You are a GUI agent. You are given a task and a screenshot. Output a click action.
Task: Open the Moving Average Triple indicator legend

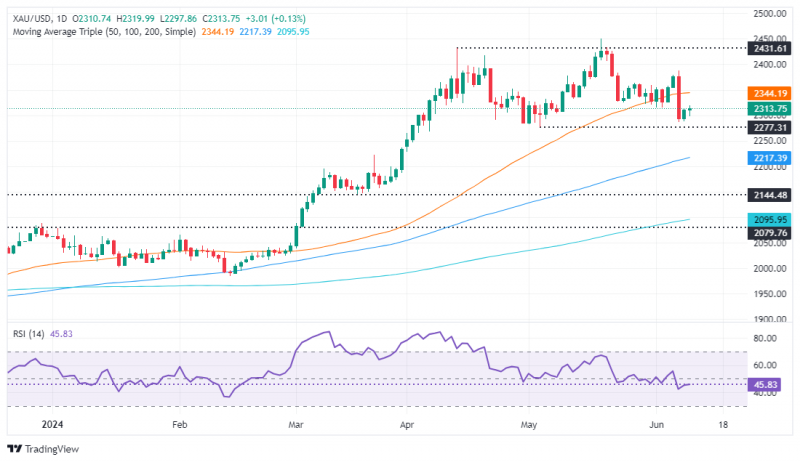tap(104, 32)
